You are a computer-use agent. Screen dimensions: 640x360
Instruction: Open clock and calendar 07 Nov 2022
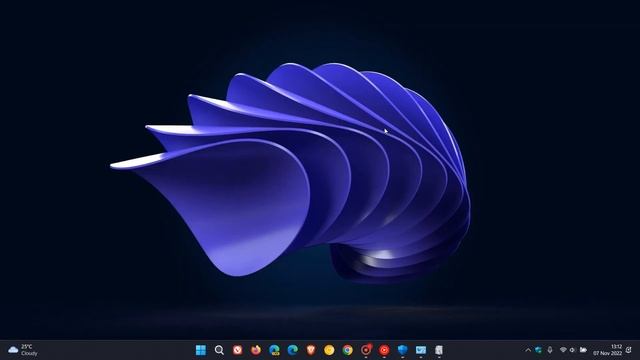(608, 350)
